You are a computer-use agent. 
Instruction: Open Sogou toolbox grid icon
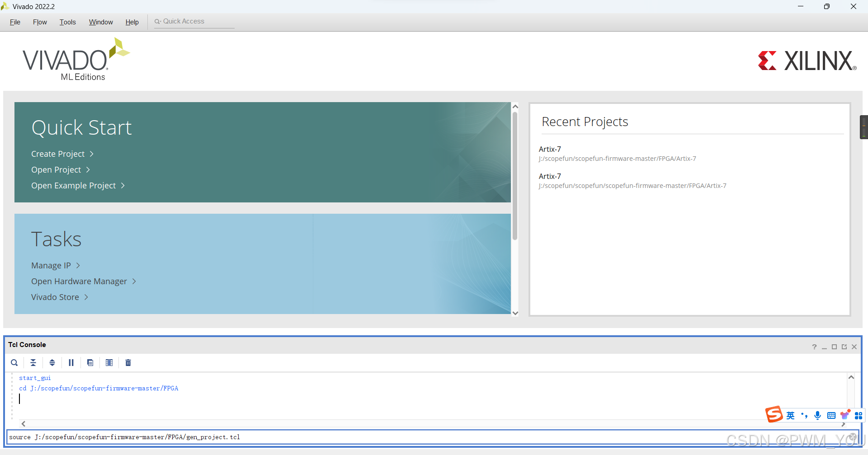(x=859, y=416)
